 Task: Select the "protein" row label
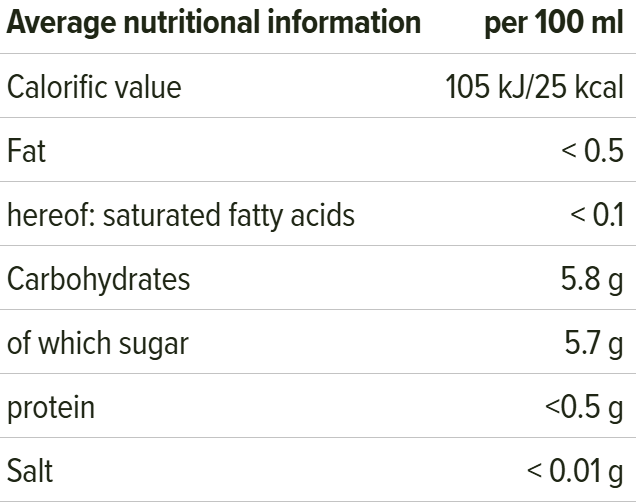[x=51, y=407]
